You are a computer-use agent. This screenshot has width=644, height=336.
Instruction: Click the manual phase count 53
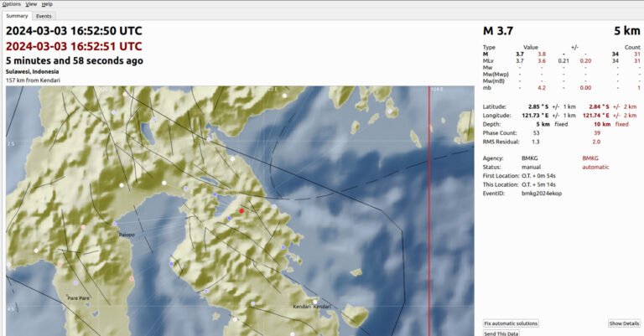click(536, 133)
